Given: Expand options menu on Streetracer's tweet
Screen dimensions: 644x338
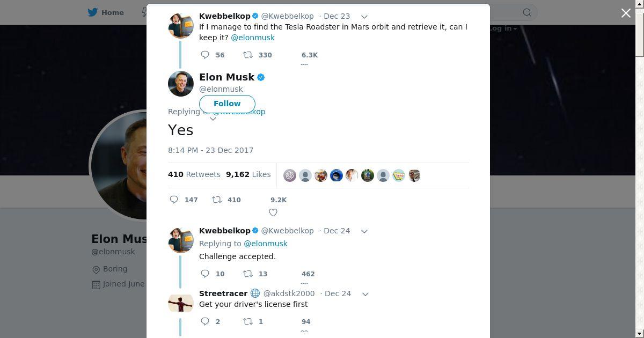Looking at the screenshot, I should (365, 294).
